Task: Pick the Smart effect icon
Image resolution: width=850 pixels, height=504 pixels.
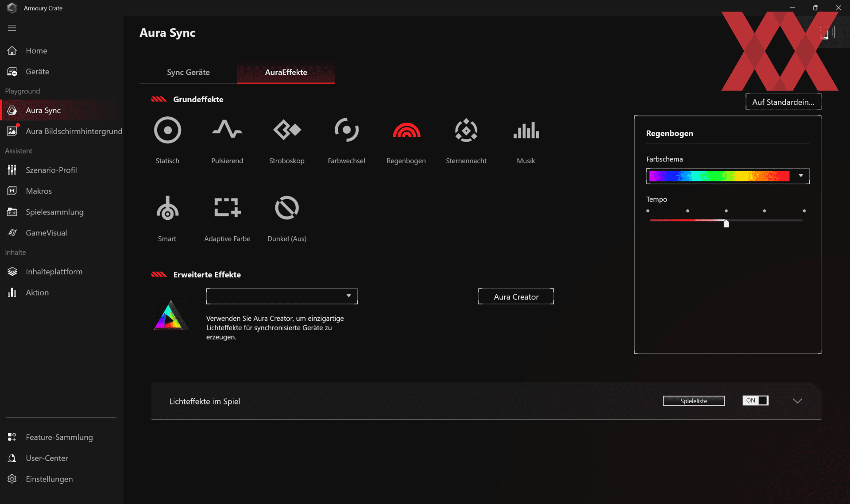Action: [167, 208]
